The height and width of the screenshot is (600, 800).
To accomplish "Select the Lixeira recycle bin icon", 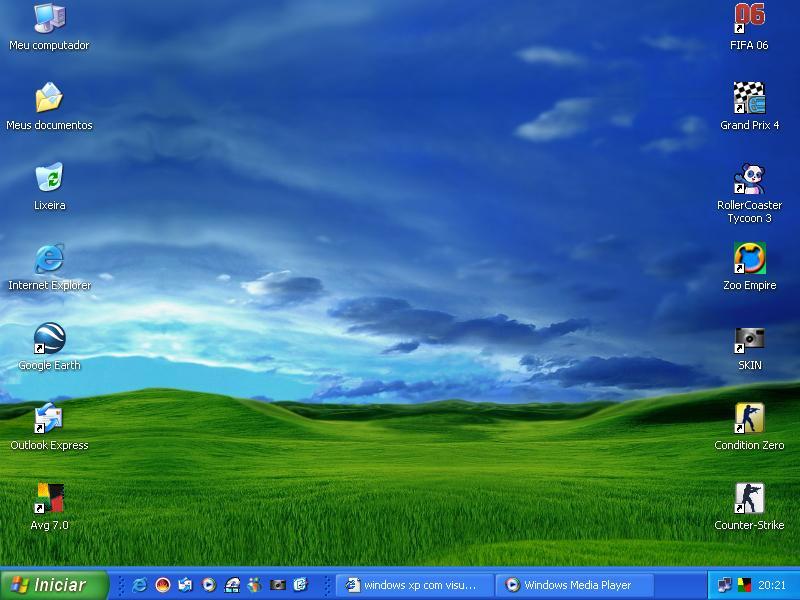I will (x=49, y=177).
